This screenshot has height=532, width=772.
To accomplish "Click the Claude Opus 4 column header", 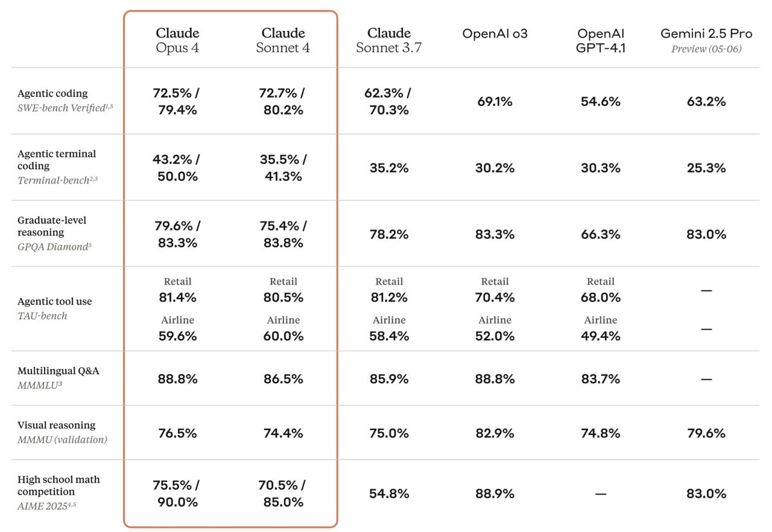I will [x=177, y=40].
